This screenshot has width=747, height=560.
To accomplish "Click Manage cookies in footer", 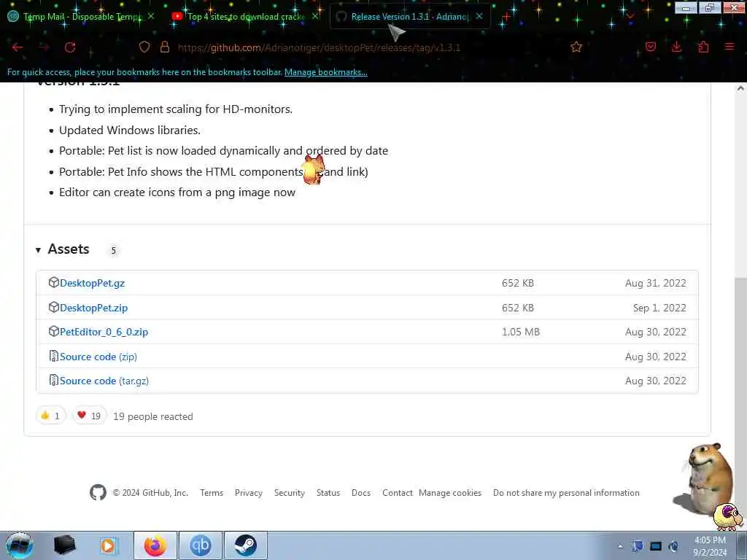I will pos(450,493).
